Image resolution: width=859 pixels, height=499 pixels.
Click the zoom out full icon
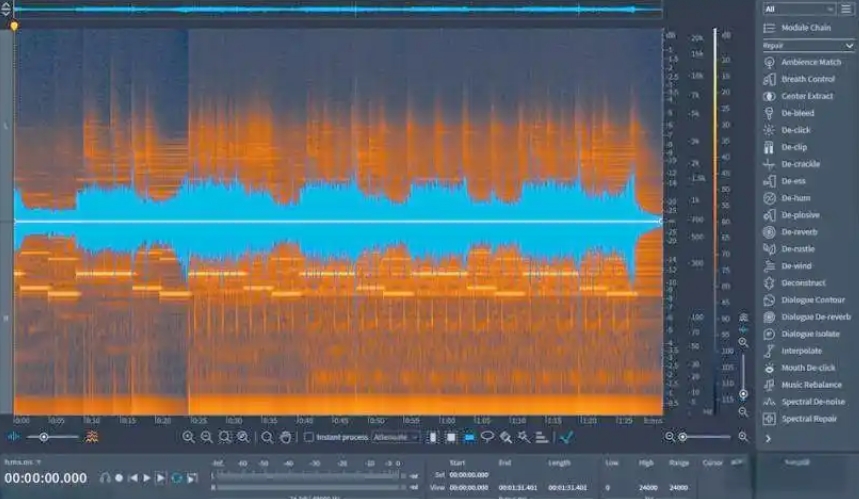point(243,437)
